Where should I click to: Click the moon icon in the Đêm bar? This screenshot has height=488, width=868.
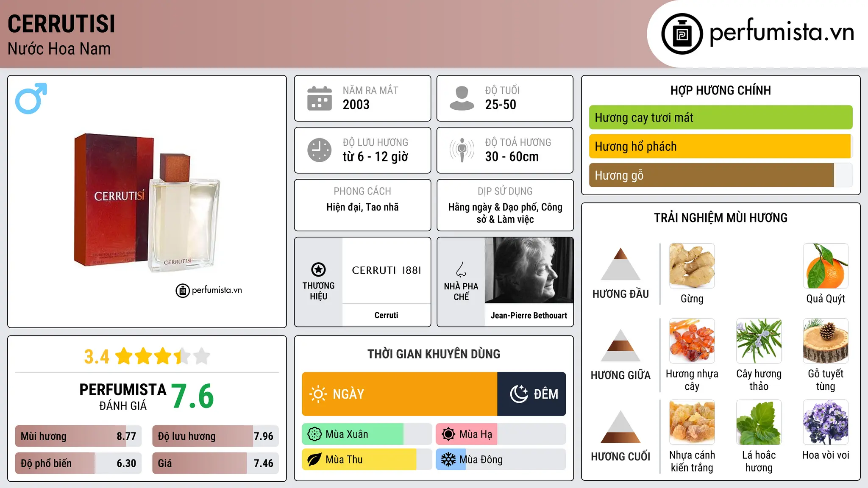[519, 394]
